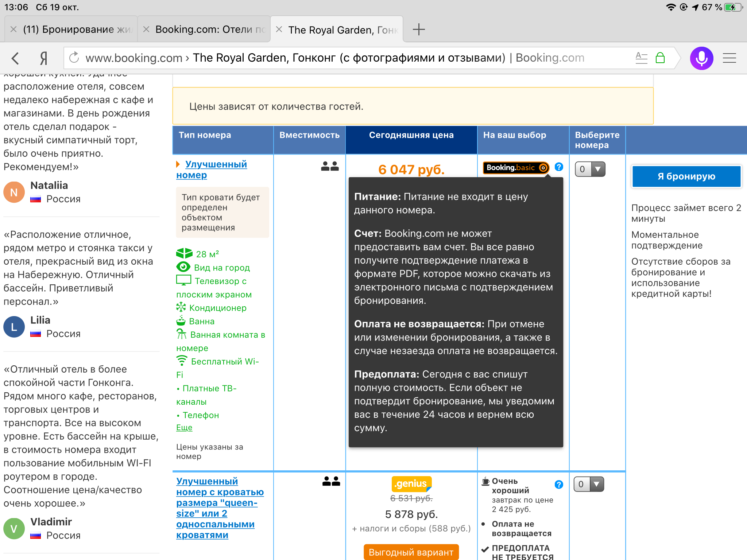The image size is (747, 560).
Task: Open room quantity dropdown for Улучшенный номер
Action: pos(590,169)
